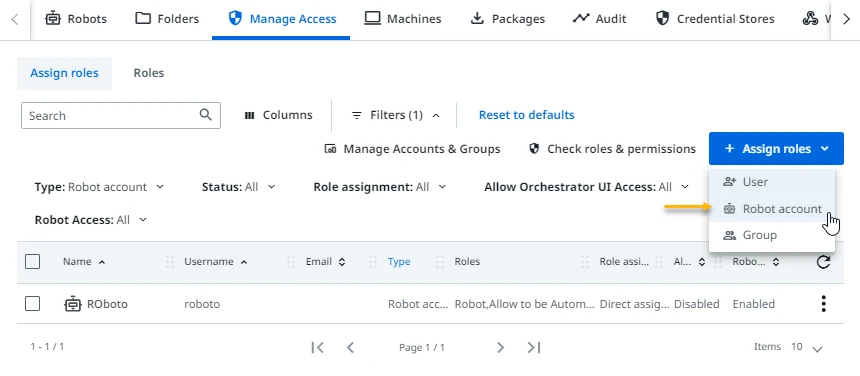The width and height of the screenshot is (860, 376).
Task: Click the Page 1 / 1 indicator
Action: coord(422,347)
